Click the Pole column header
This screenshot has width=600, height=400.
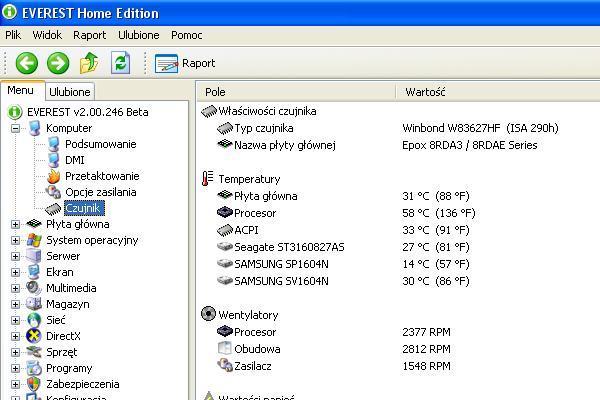297,92
